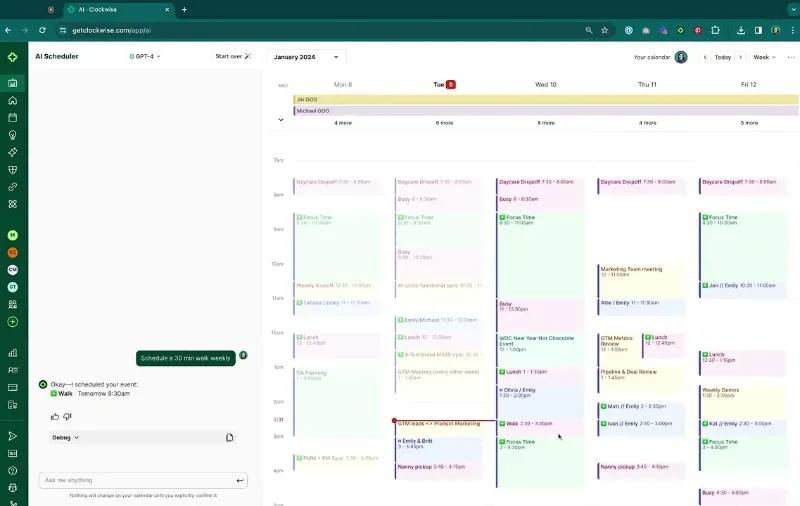This screenshot has height=506, width=800.
Task: Click the send arrow in the chat input
Action: point(240,480)
